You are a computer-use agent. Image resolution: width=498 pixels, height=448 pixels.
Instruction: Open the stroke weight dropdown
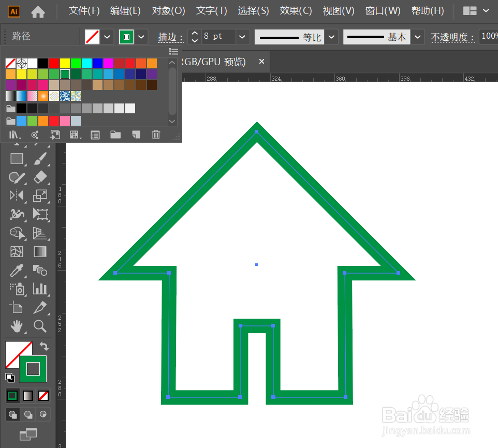point(242,37)
